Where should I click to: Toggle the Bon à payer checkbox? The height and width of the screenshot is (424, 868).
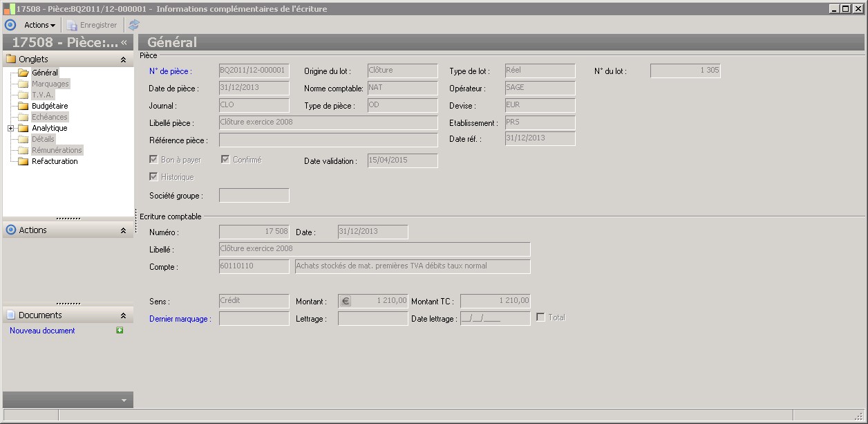click(153, 160)
